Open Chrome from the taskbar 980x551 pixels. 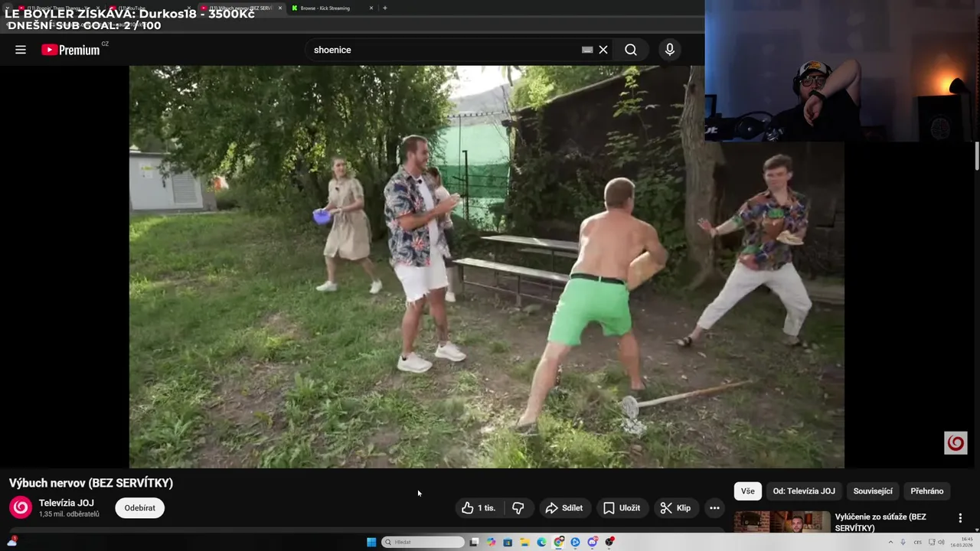pyautogui.click(x=558, y=542)
